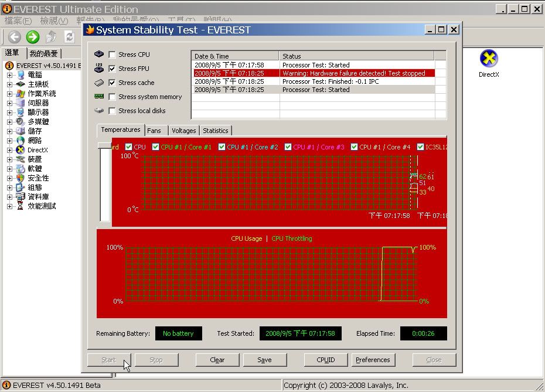Select the 'Hardware failure detected' warning log row

point(315,73)
